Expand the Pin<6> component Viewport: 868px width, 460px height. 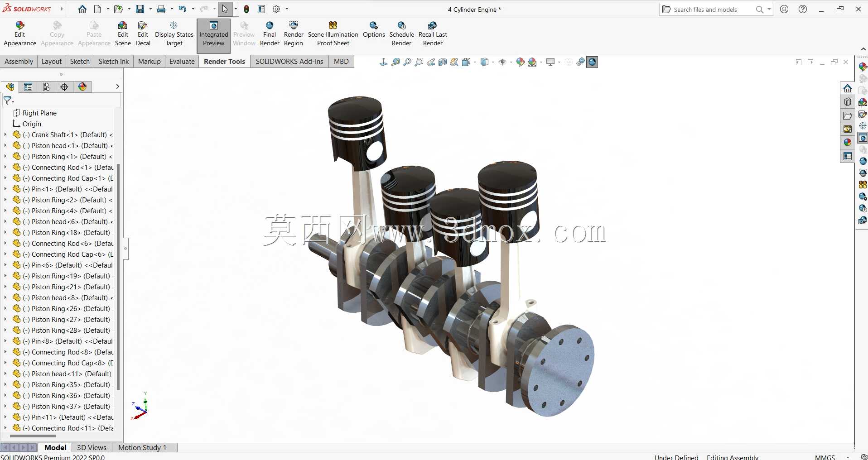(5, 265)
